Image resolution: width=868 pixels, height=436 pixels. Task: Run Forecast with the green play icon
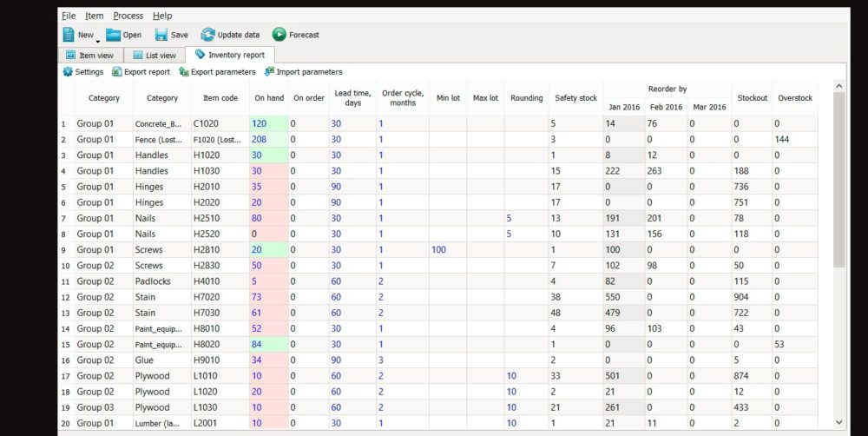point(279,35)
